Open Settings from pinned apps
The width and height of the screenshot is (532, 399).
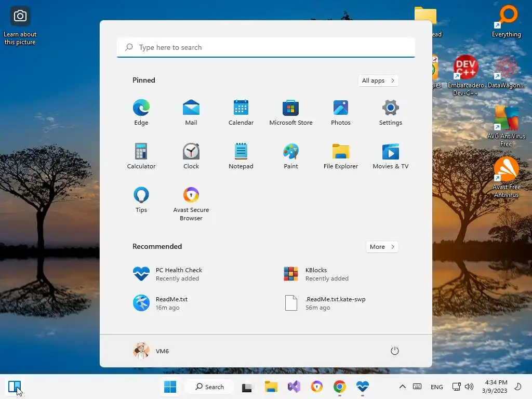(391, 113)
